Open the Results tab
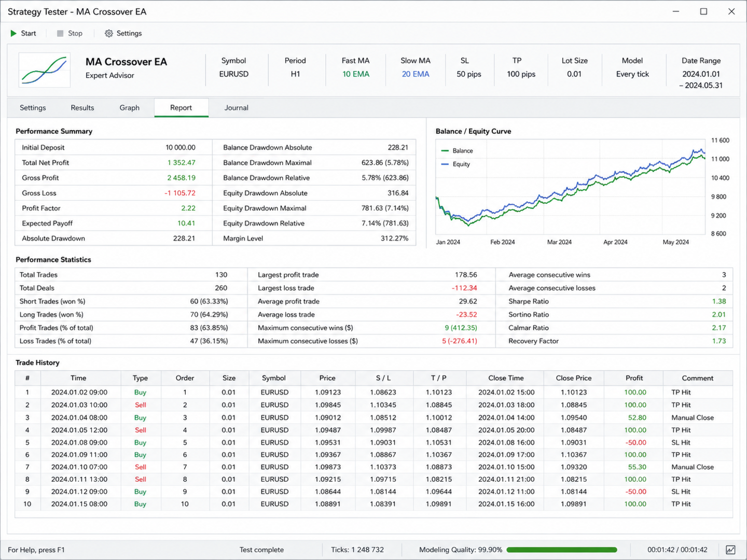Image resolution: width=747 pixels, height=560 pixels. [x=82, y=108]
